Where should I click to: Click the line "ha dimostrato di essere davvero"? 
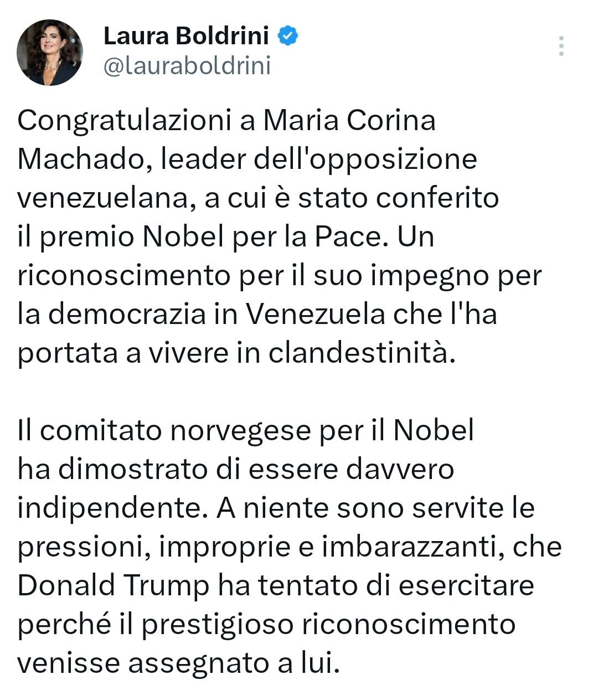(x=236, y=469)
